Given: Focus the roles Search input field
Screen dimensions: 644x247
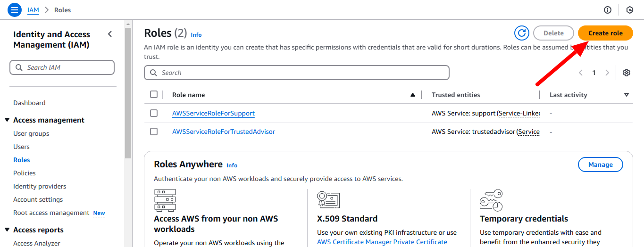Looking at the screenshot, I should pos(297,73).
